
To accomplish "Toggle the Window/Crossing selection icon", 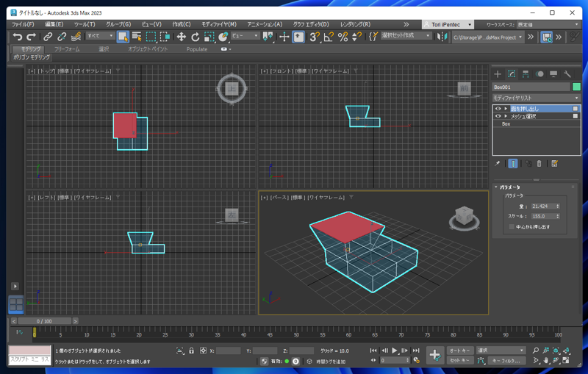I will (x=165, y=37).
